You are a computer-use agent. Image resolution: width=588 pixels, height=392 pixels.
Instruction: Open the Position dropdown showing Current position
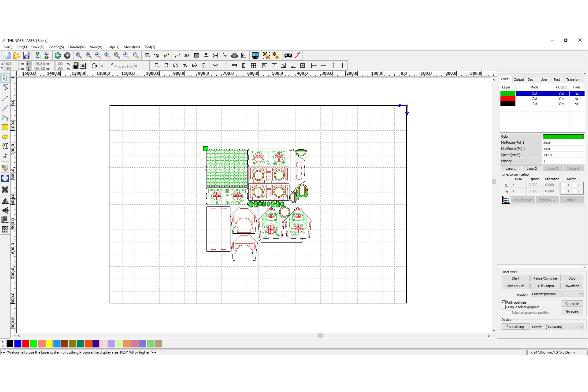pos(557,294)
